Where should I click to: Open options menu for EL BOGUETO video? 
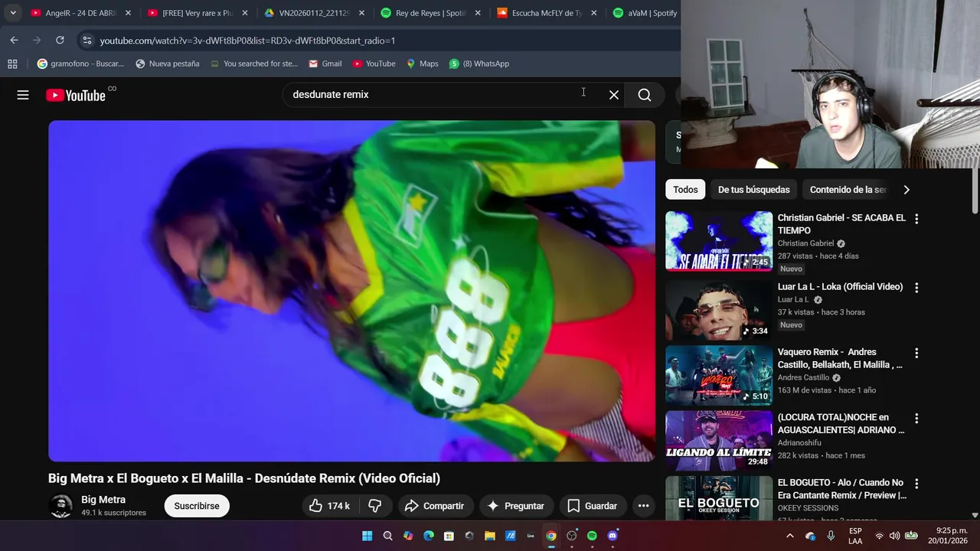916,484
